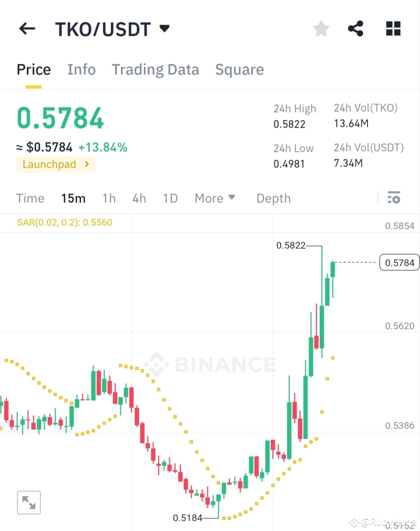Expand the More timeframes dropdown
The image size is (420, 531).
click(x=215, y=198)
